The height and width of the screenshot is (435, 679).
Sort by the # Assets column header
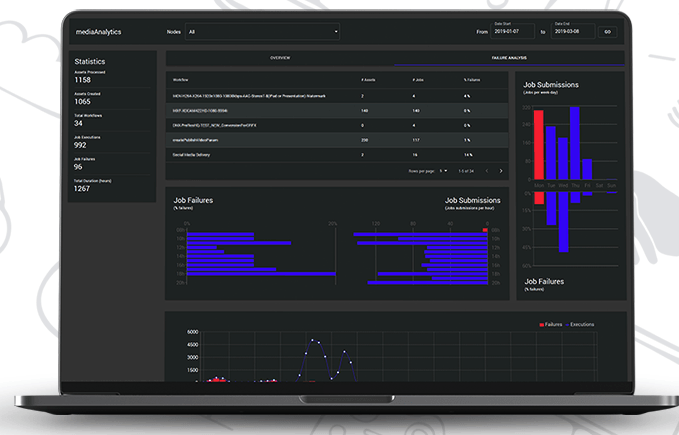368,80
